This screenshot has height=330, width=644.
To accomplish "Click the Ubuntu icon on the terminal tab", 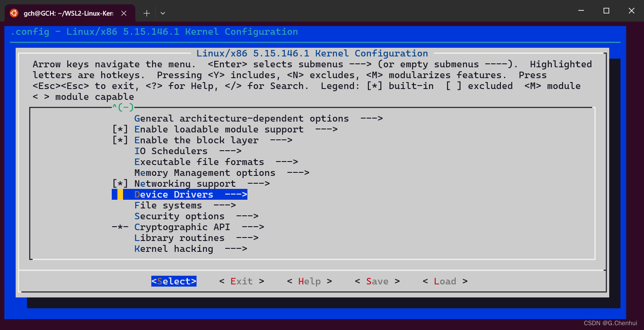I will (x=14, y=13).
